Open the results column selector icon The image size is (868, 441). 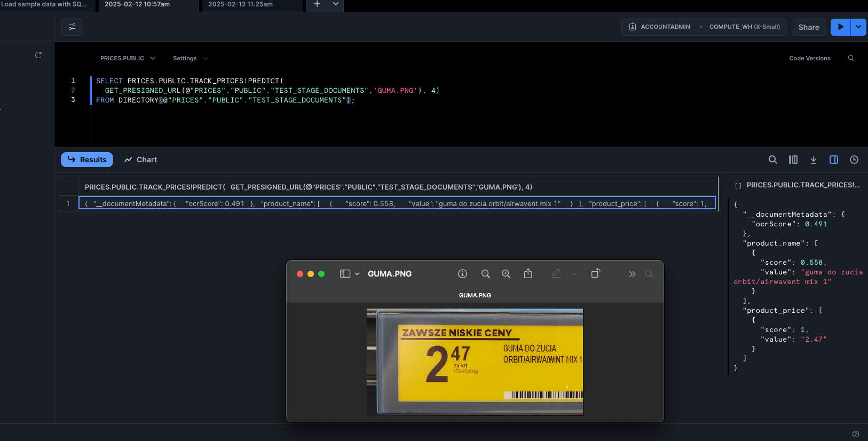point(793,160)
